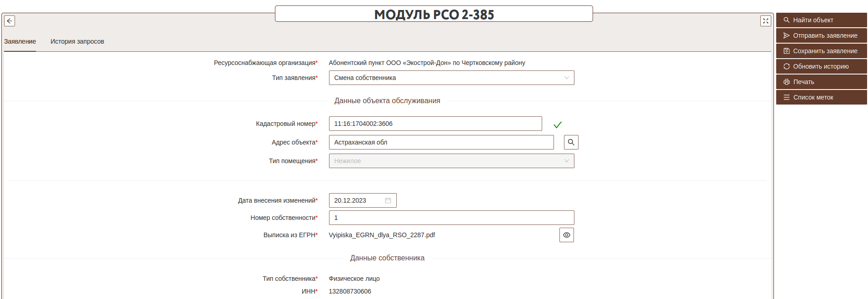Click the Найти объект button
This screenshot has height=299, width=868.
pos(821,20)
